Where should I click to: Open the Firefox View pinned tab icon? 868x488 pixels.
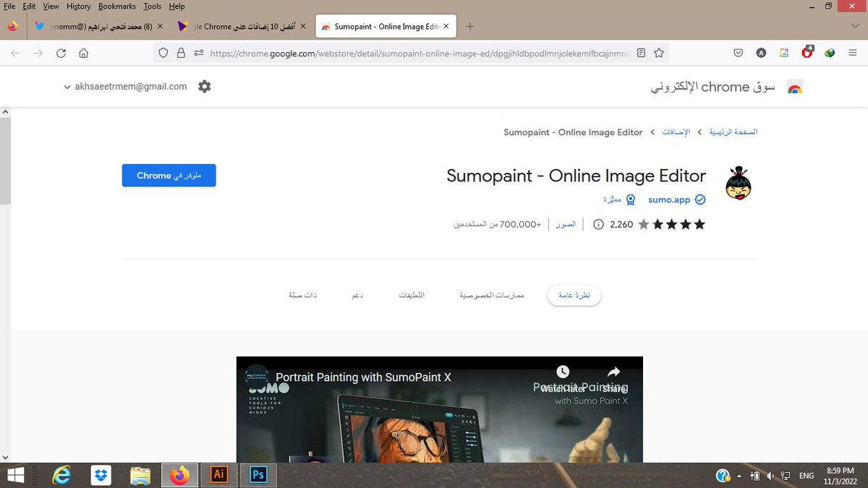tap(13, 27)
